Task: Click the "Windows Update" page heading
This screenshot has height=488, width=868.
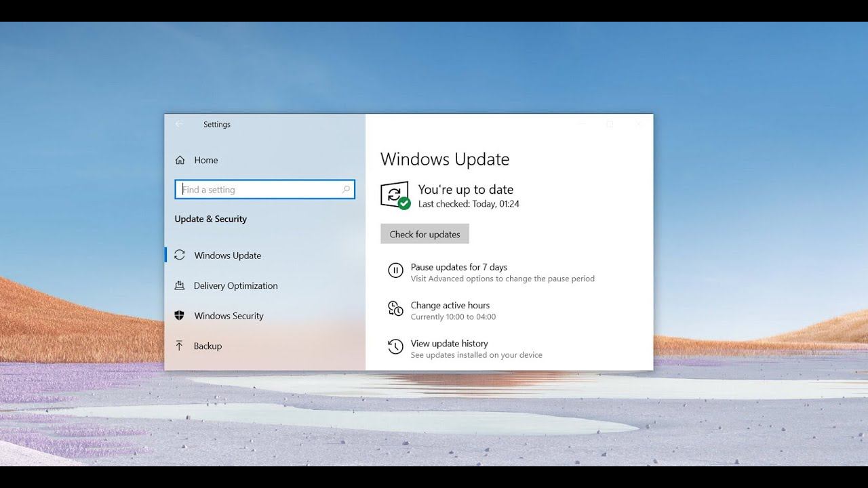Action: coord(445,159)
